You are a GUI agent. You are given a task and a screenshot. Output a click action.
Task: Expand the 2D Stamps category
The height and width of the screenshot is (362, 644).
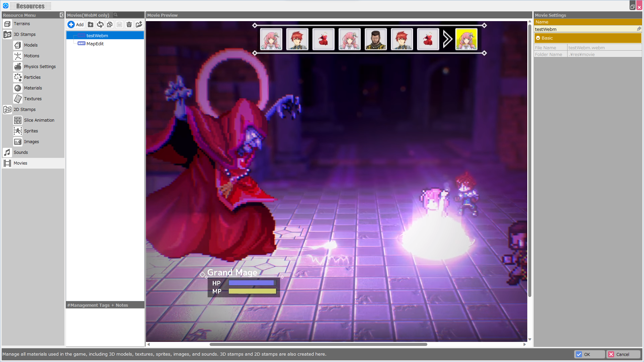[x=24, y=110]
